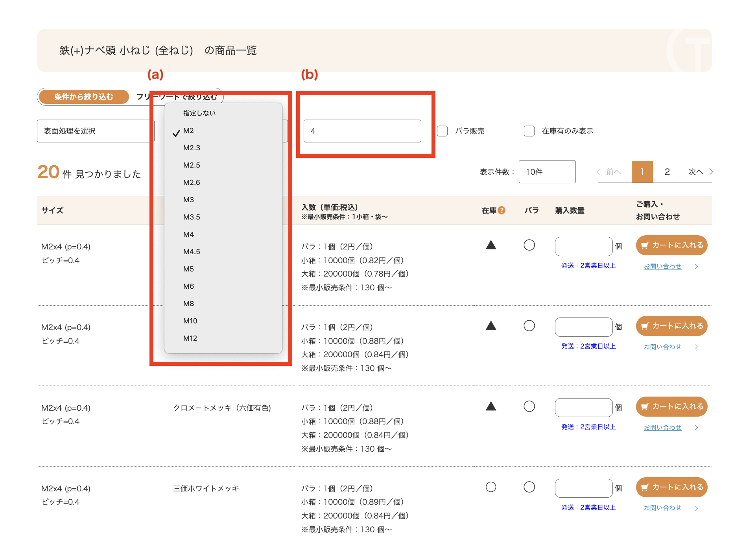This screenshot has height=550, width=756.
Task: Enable the バラ販売 checkbox
Action: [x=443, y=131]
